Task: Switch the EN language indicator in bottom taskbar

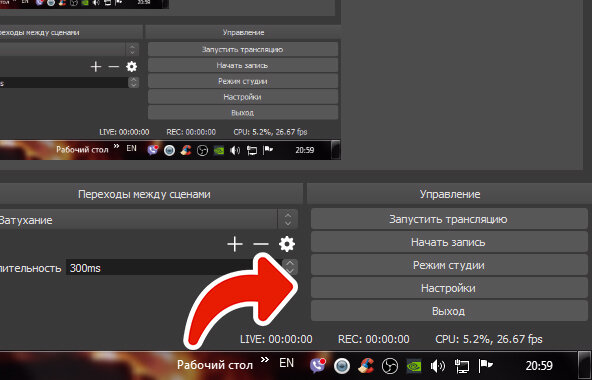Action: [x=287, y=363]
